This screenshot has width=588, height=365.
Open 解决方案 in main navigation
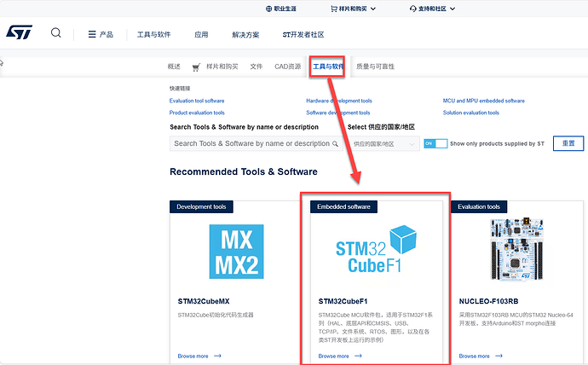click(245, 35)
